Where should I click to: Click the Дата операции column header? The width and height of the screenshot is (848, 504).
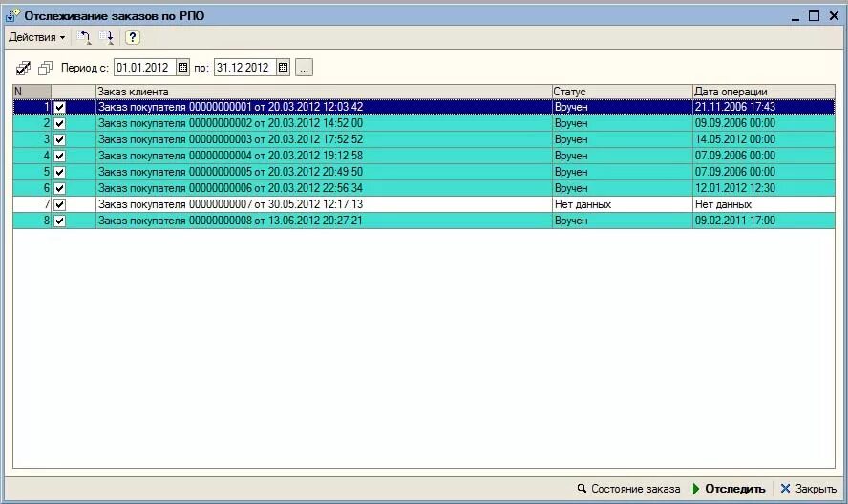point(764,92)
